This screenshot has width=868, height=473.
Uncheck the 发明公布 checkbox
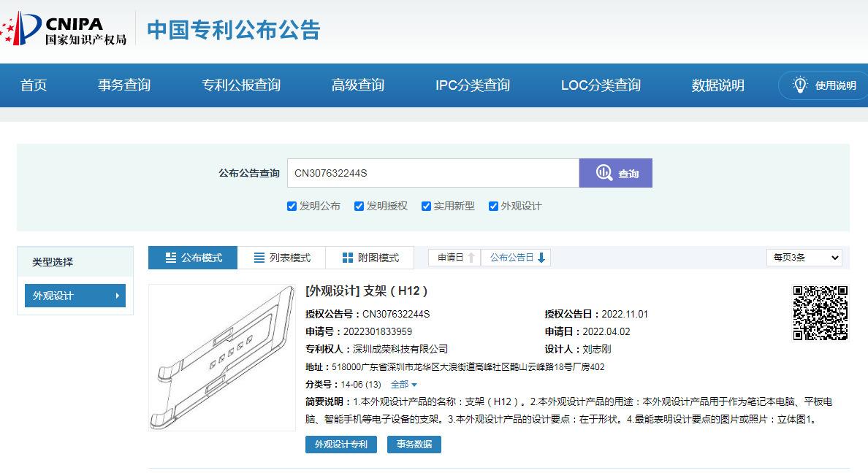(292, 206)
